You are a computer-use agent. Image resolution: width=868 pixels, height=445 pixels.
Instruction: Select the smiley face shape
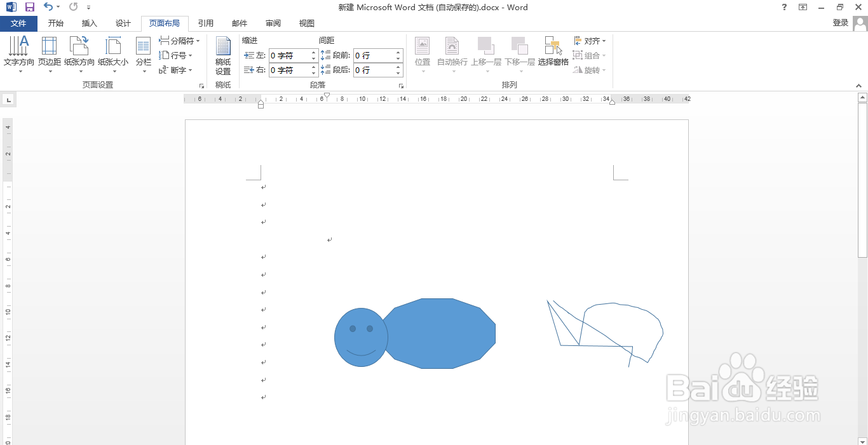(361, 338)
